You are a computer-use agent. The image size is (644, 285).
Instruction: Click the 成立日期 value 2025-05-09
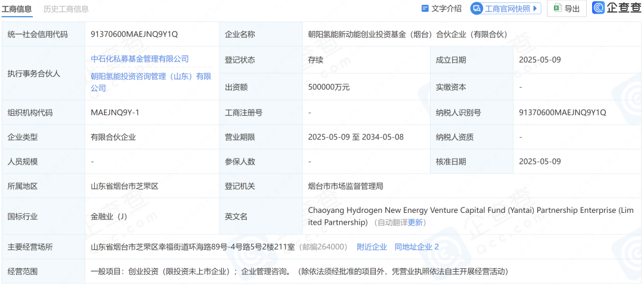540,60
